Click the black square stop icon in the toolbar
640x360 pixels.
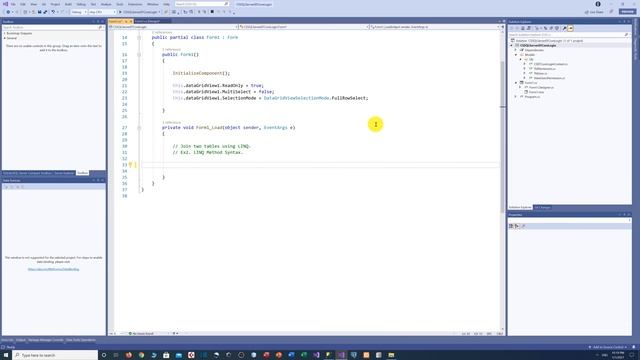212,12
